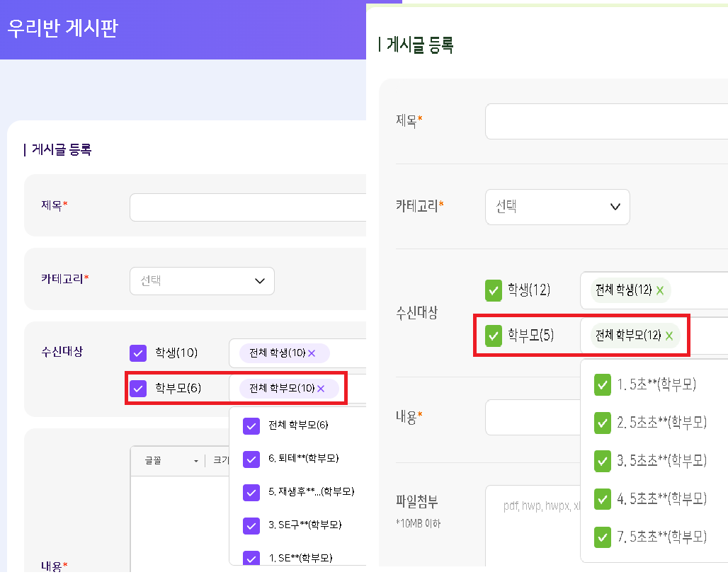Toggle the 학부모(5) green checkbox
Screen dimensions: 728x577
(494, 336)
